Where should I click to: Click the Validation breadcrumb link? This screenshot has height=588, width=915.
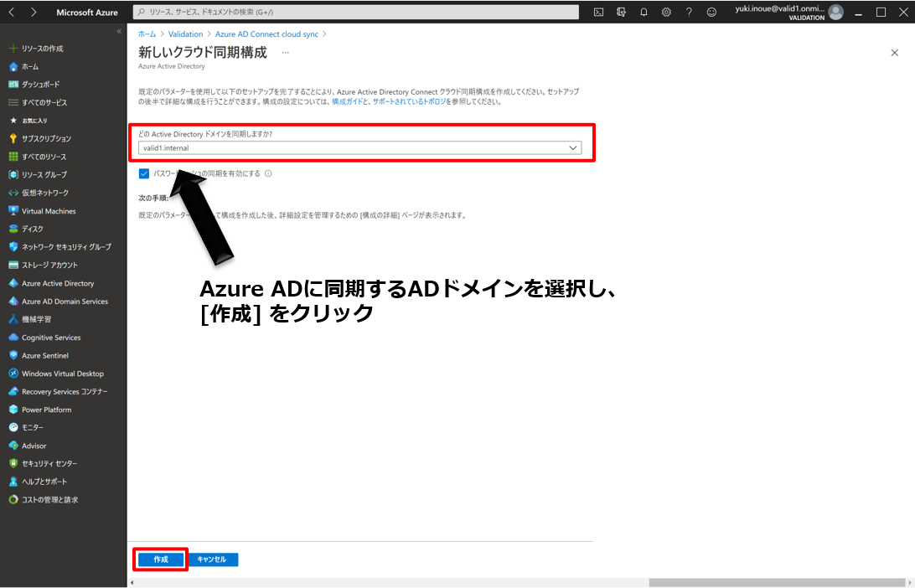185,34
